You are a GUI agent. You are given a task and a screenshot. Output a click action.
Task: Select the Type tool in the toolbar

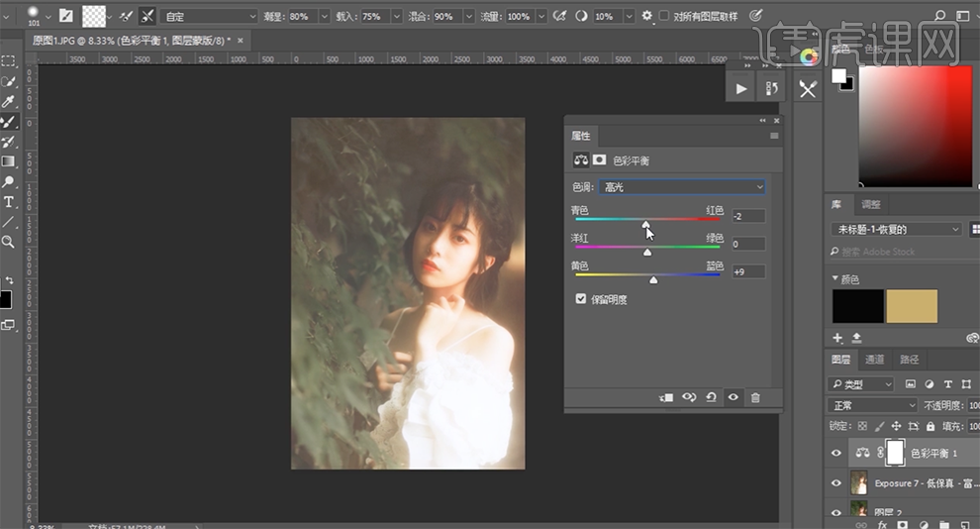[x=9, y=202]
